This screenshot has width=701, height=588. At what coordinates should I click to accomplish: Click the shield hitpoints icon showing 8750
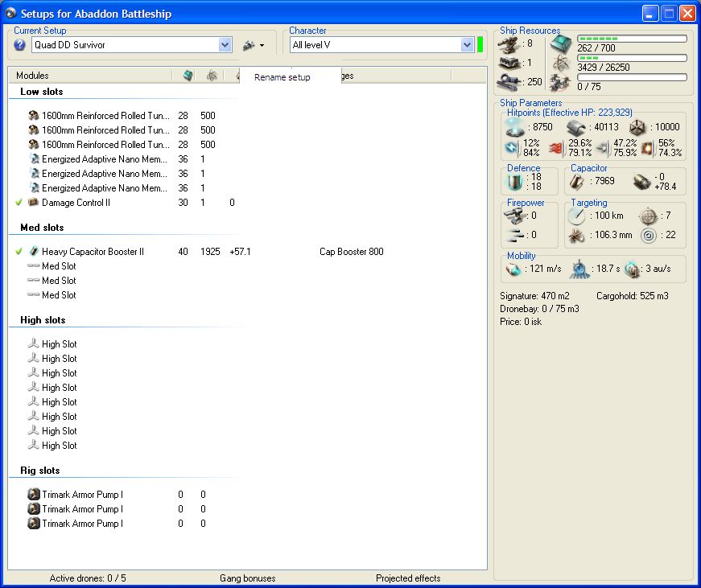coord(514,128)
